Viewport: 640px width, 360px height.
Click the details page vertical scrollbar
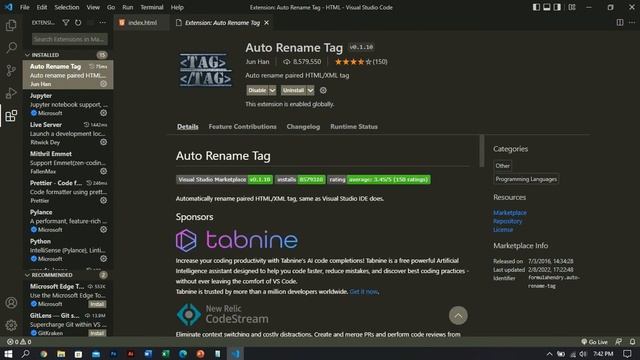482,151
